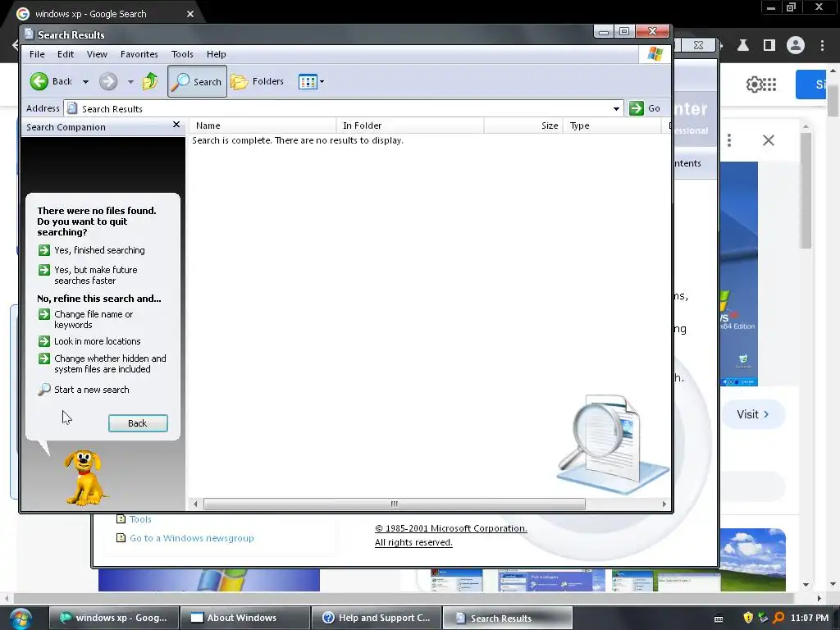Switch to windows xp Google taskbar button
840x630 pixels.
pos(113,618)
